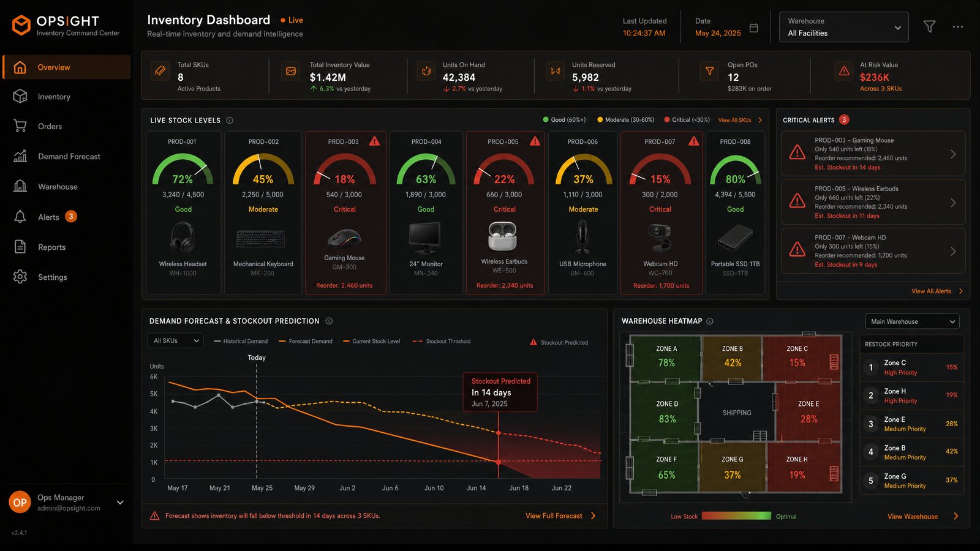Click the Demand Forecast info icon
980x551 pixels.
(x=329, y=321)
